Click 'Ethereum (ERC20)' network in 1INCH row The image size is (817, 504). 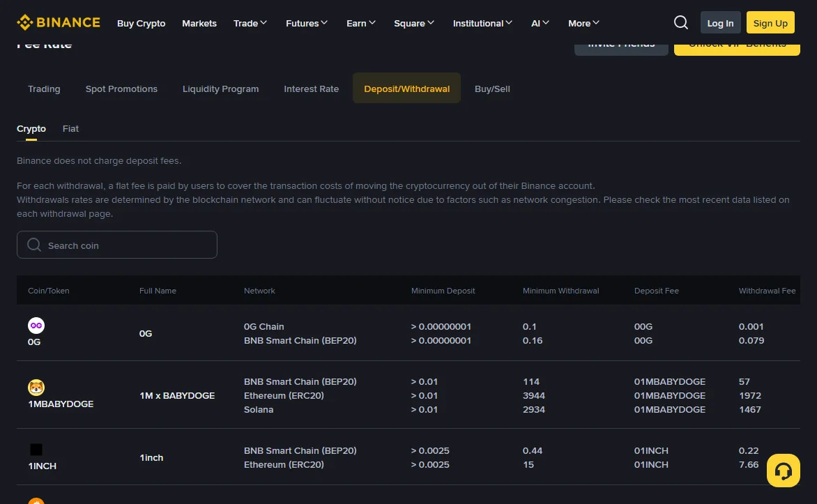(x=284, y=464)
